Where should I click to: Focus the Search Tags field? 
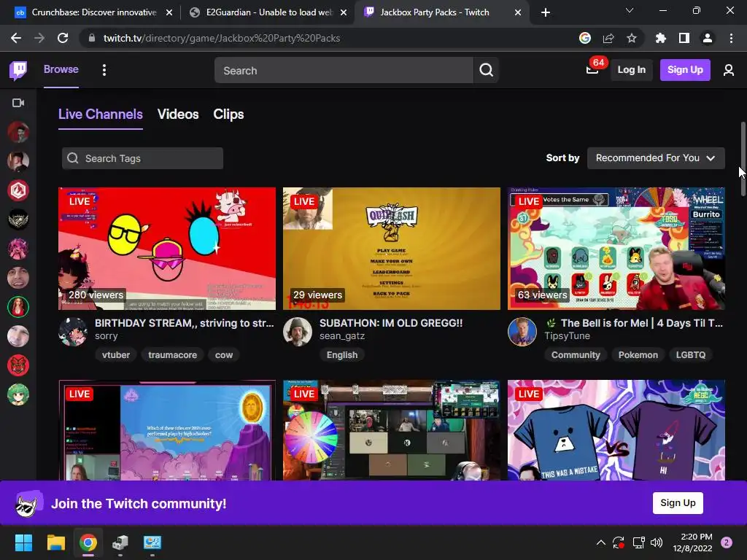(142, 158)
